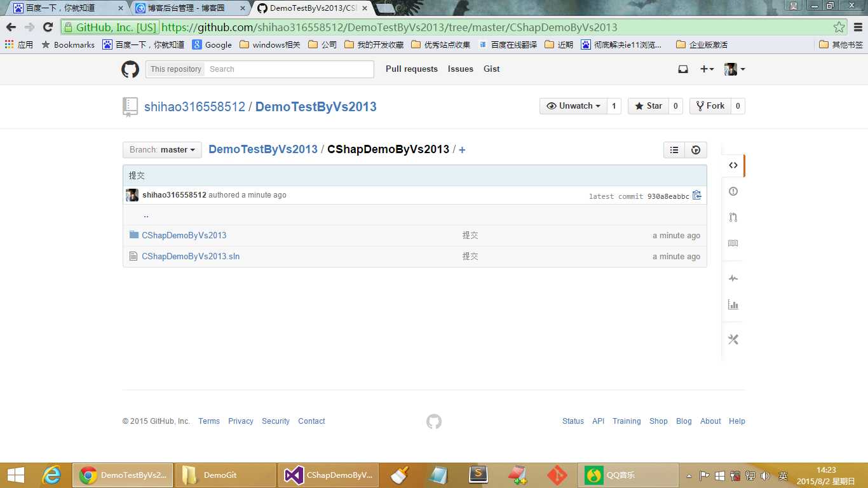This screenshot has height=488, width=868.
Task: Open the Branch: master dropdown
Action: coord(162,150)
